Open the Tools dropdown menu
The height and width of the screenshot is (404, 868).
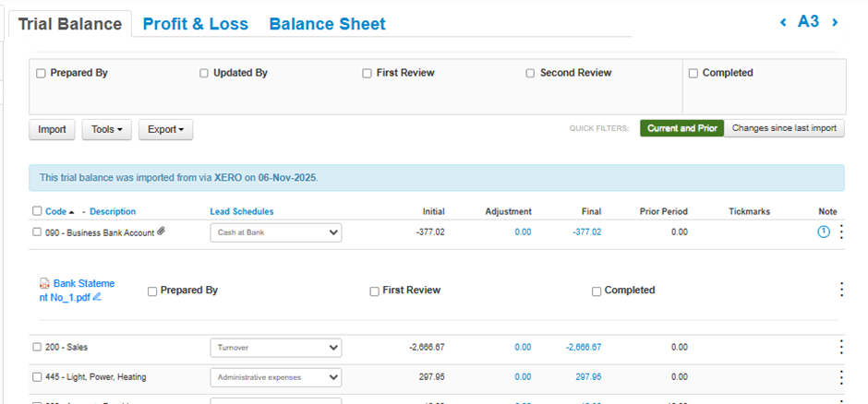point(107,129)
